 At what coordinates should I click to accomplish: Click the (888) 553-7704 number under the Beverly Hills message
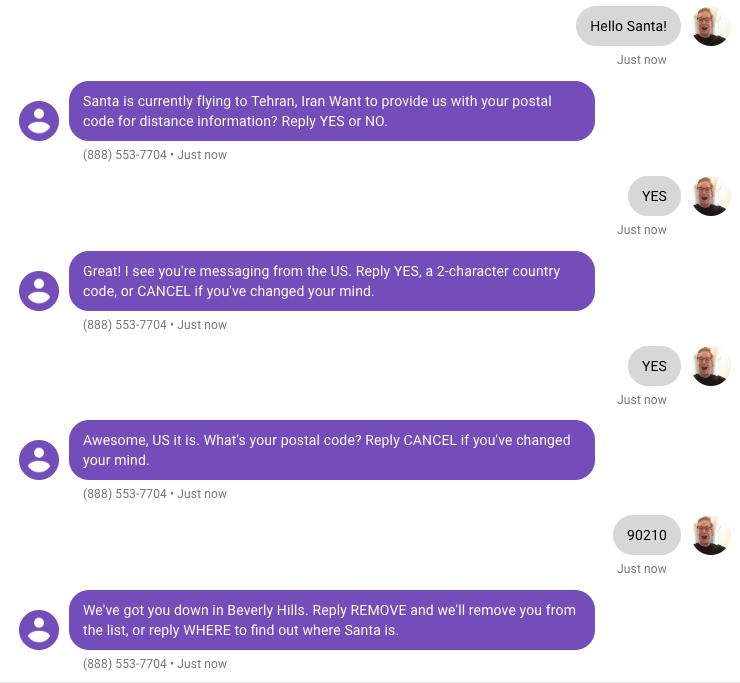(x=125, y=664)
